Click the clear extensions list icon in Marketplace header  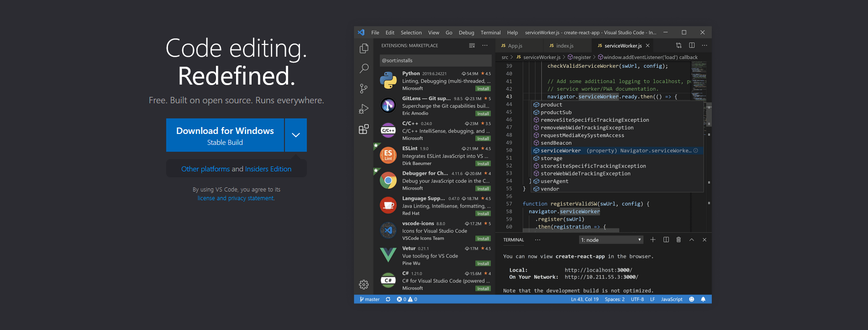472,46
